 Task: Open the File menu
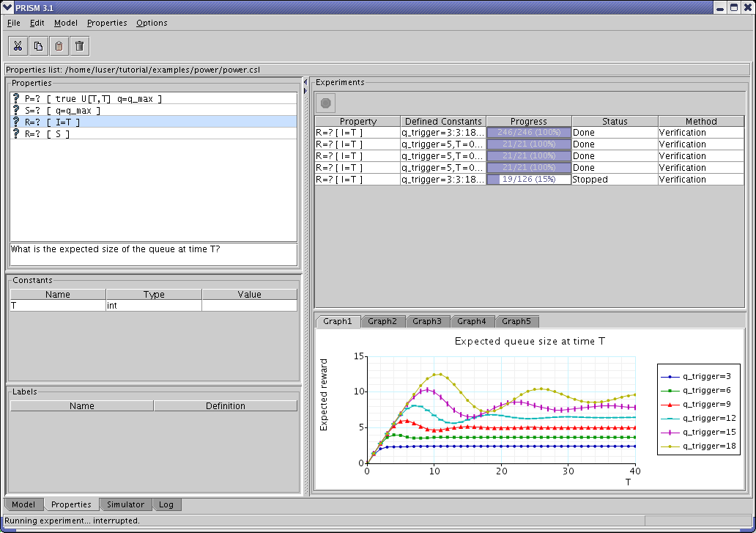[x=13, y=23]
